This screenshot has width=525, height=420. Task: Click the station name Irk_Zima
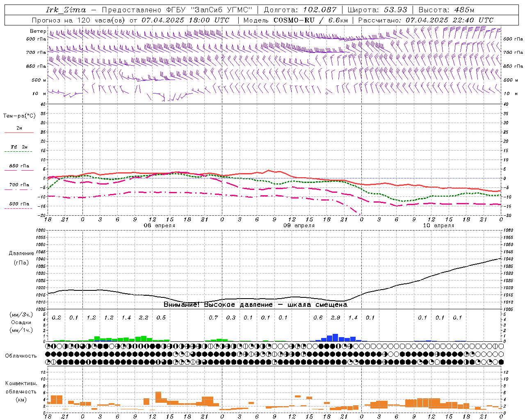tap(66, 10)
